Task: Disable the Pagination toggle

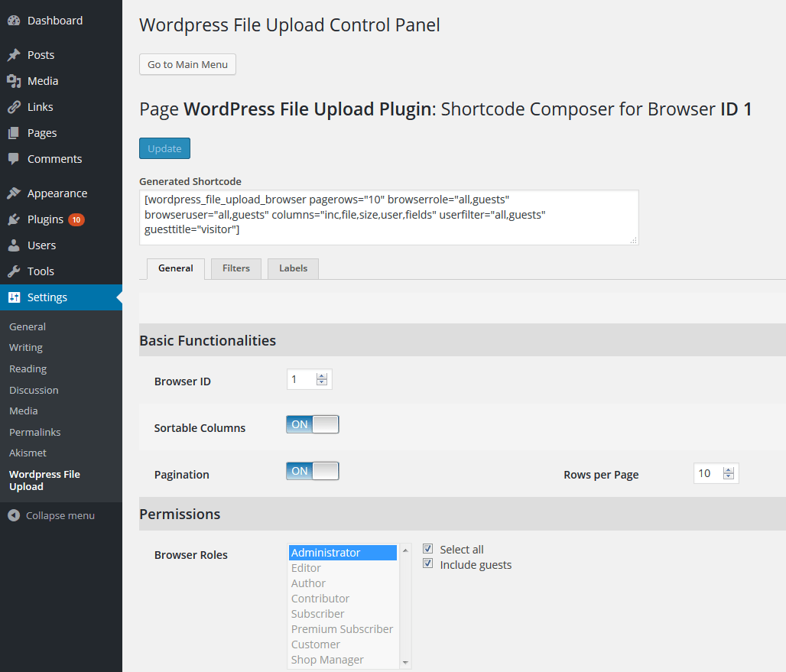Action: tap(312, 470)
